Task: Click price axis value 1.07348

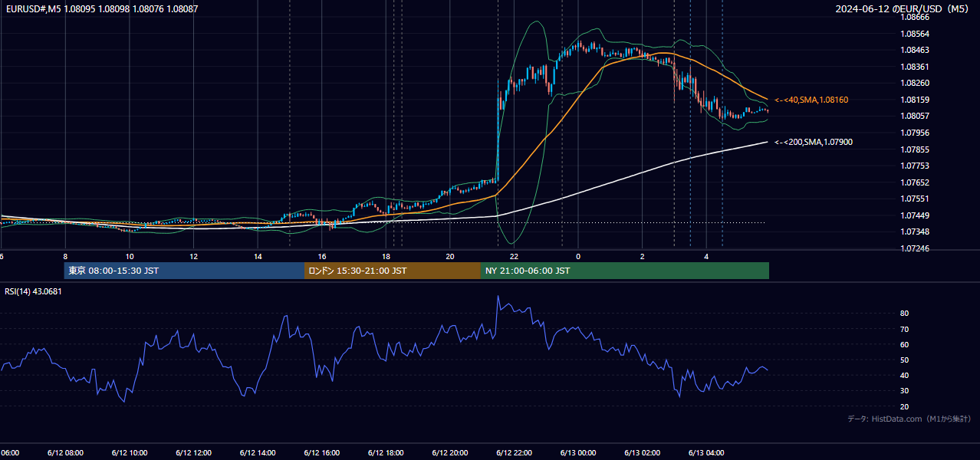Action: pos(913,232)
